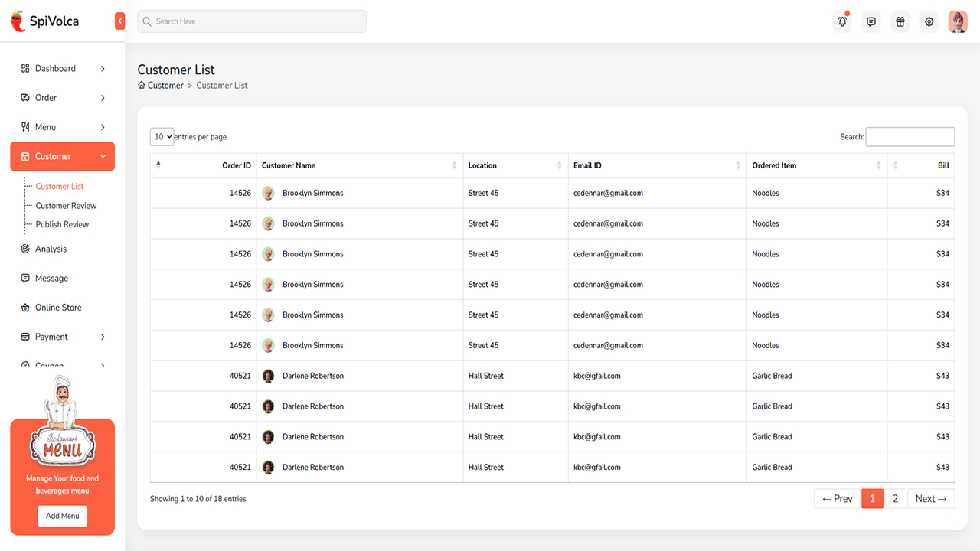Open the user profile avatar
The width and height of the screenshot is (980, 551).
click(958, 21)
